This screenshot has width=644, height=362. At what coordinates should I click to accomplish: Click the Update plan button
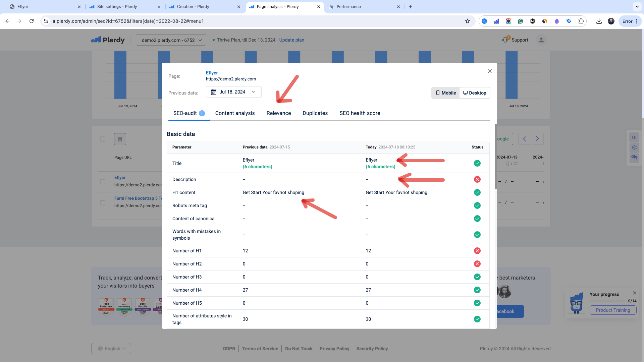pos(291,40)
